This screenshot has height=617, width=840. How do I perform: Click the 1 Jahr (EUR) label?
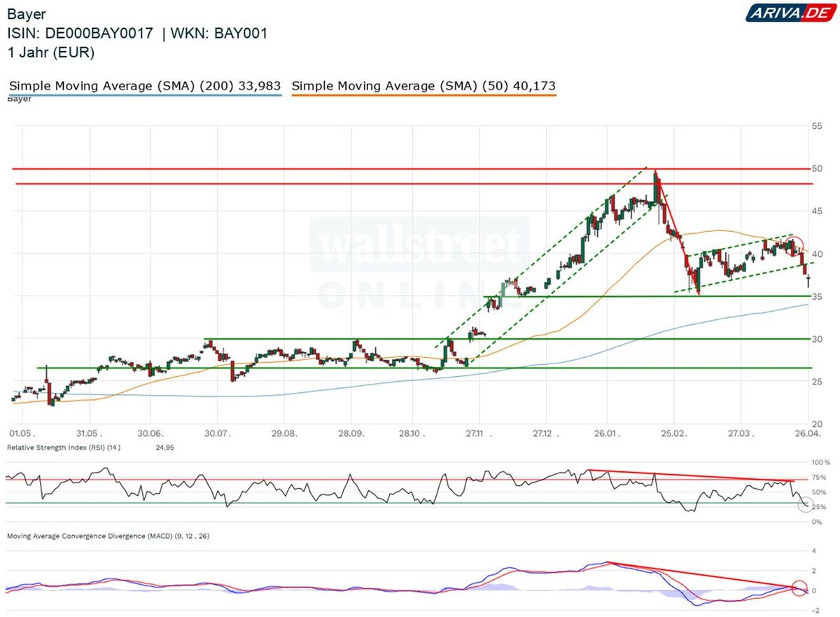[x=51, y=53]
